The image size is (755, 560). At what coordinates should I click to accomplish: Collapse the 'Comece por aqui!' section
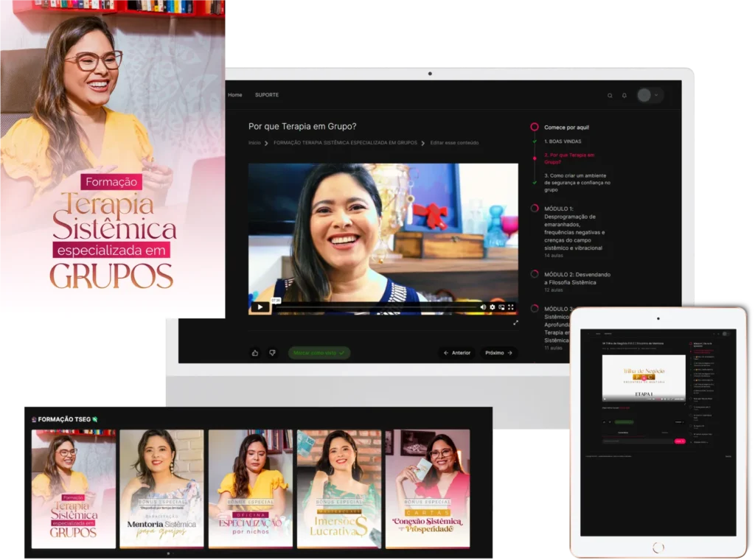pos(566,127)
